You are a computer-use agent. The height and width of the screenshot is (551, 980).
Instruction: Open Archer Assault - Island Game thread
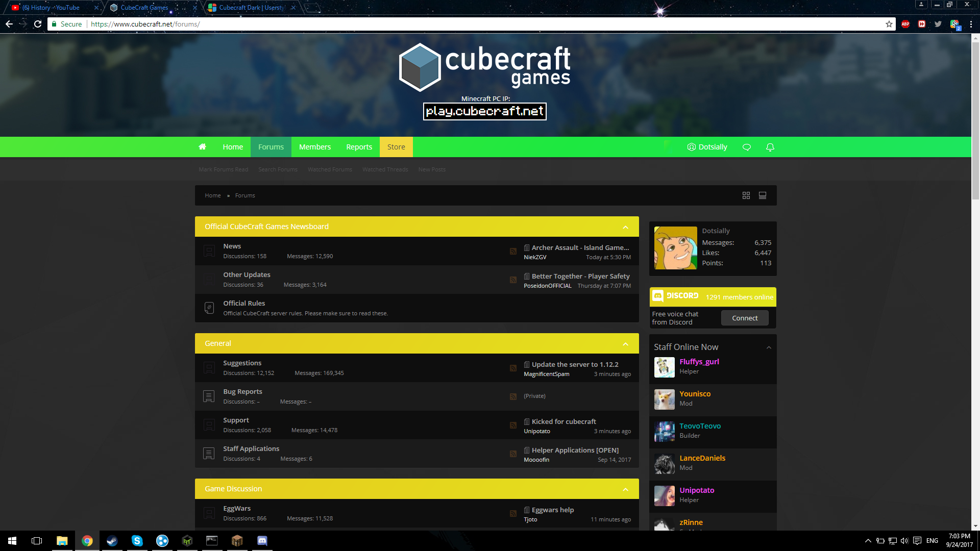tap(580, 247)
